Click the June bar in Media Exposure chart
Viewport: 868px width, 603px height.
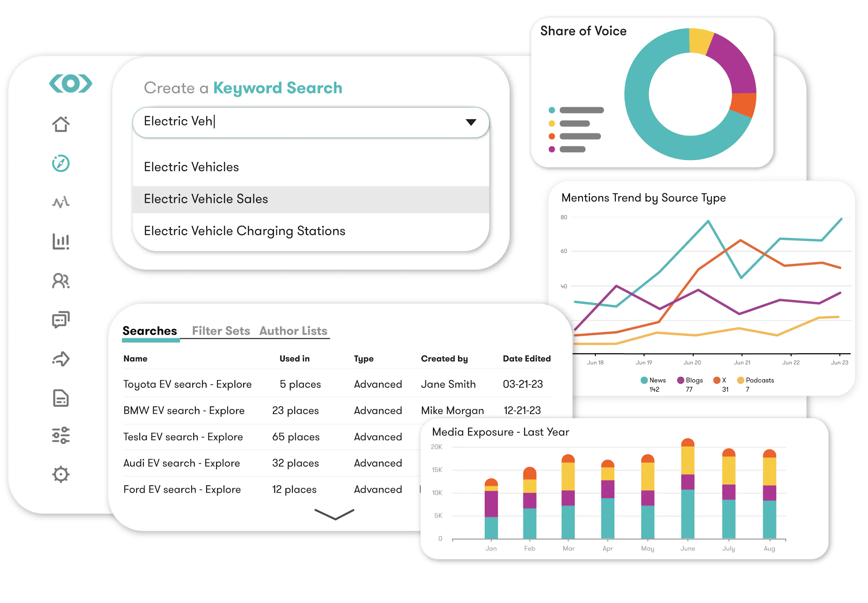point(687,488)
